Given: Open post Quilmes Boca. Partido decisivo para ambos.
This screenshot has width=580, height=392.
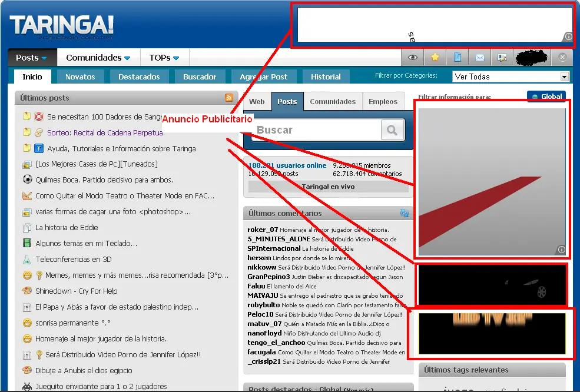Looking at the screenshot, I should pyautogui.click(x=104, y=180).
